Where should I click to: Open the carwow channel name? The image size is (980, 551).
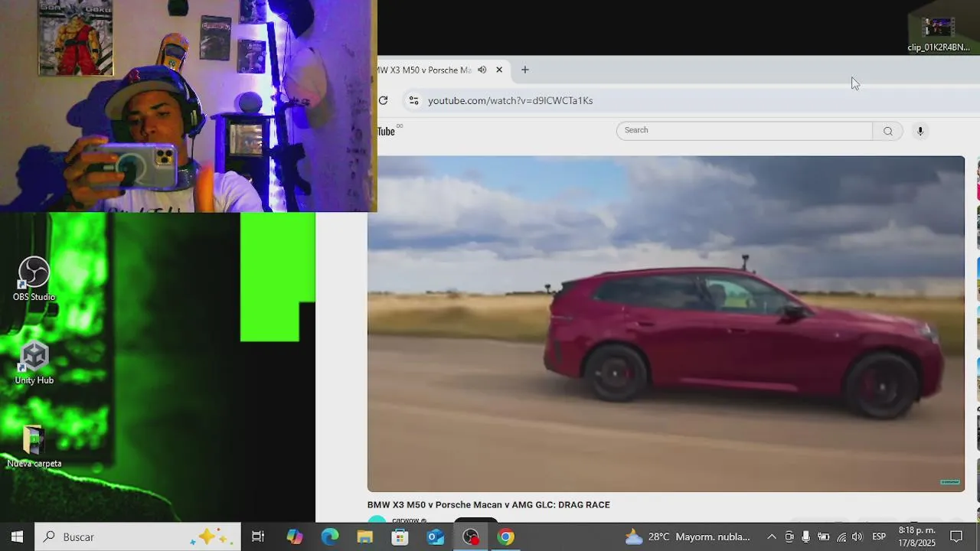coord(406,520)
